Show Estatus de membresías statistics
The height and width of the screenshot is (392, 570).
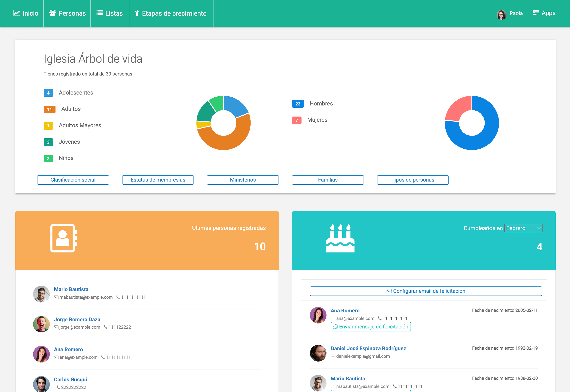(x=158, y=180)
